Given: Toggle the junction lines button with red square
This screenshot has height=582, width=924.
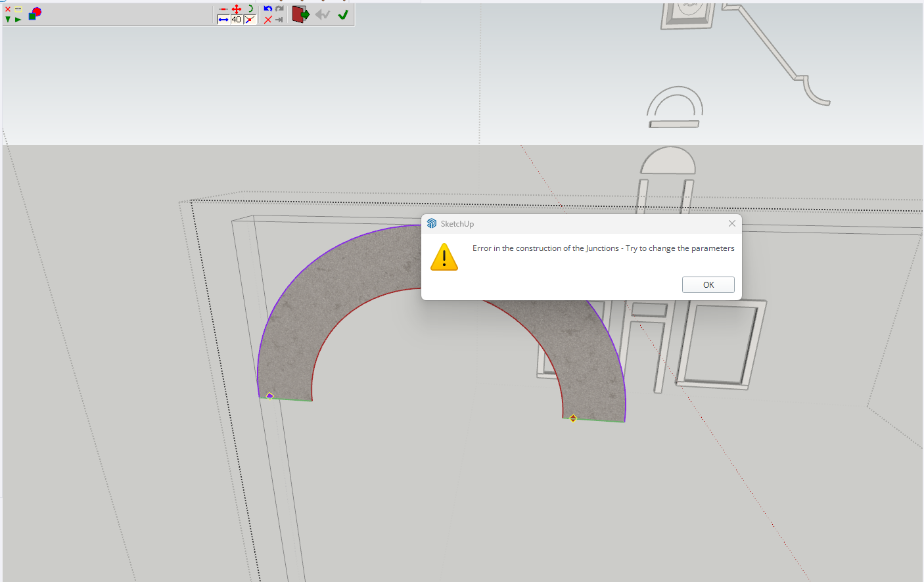Looking at the screenshot, I should [x=250, y=20].
